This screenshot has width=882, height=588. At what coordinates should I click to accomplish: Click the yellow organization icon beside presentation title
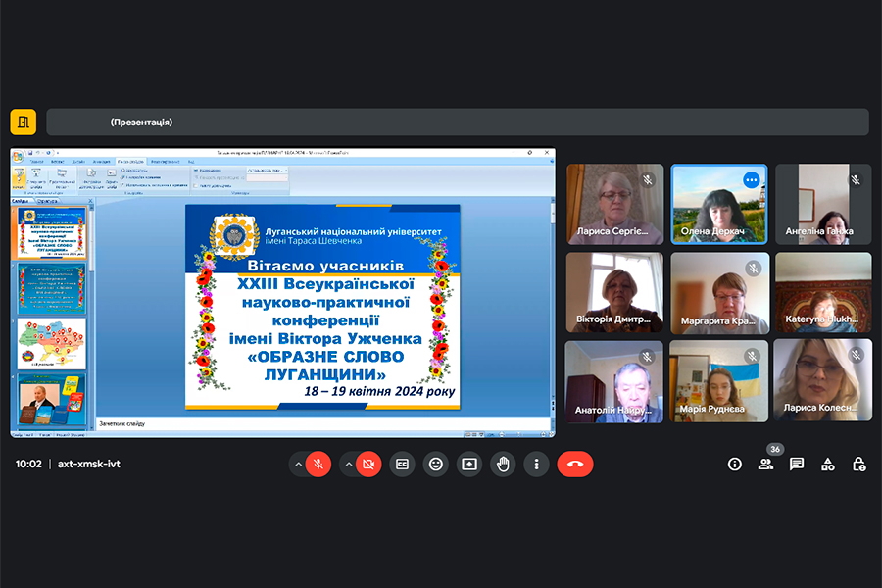(x=24, y=122)
